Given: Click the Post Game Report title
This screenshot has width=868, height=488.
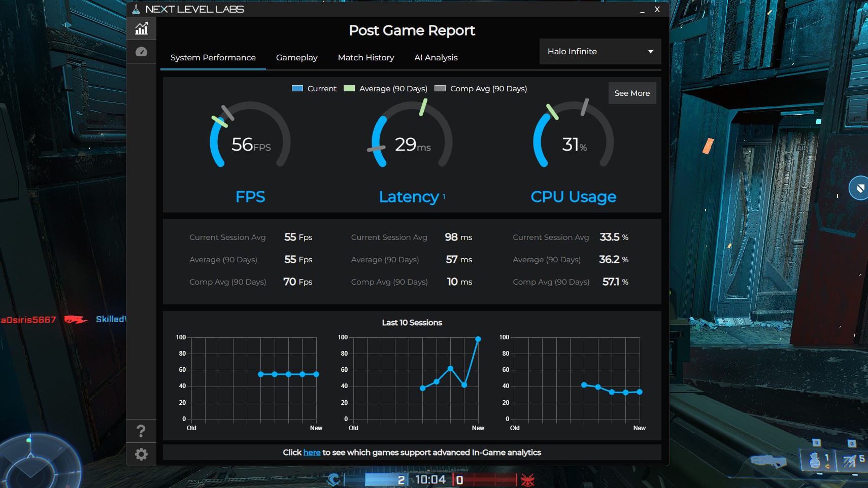Looking at the screenshot, I should [x=412, y=30].
